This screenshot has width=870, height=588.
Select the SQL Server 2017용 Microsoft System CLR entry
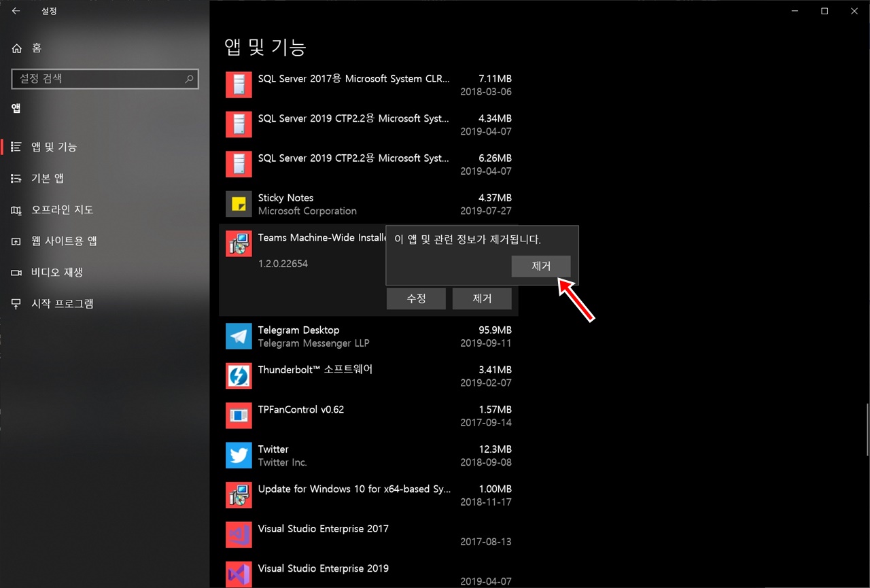click(368, 85)
